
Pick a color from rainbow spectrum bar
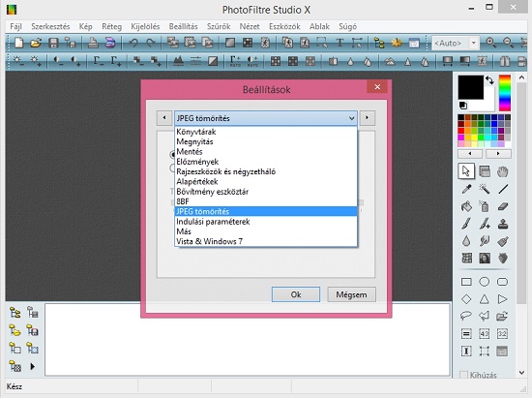[505, 93]
